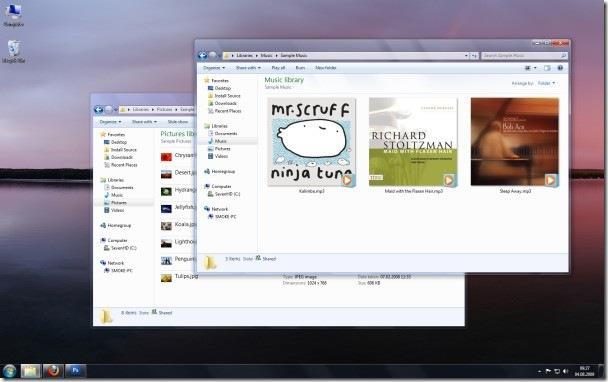Select the Kalimba.mp3 Mr. Scruff album thumbnail

(x=312, y=142)
